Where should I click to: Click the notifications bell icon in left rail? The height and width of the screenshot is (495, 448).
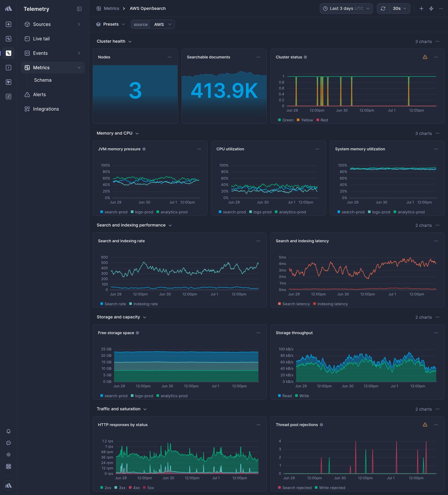[8, 431]
